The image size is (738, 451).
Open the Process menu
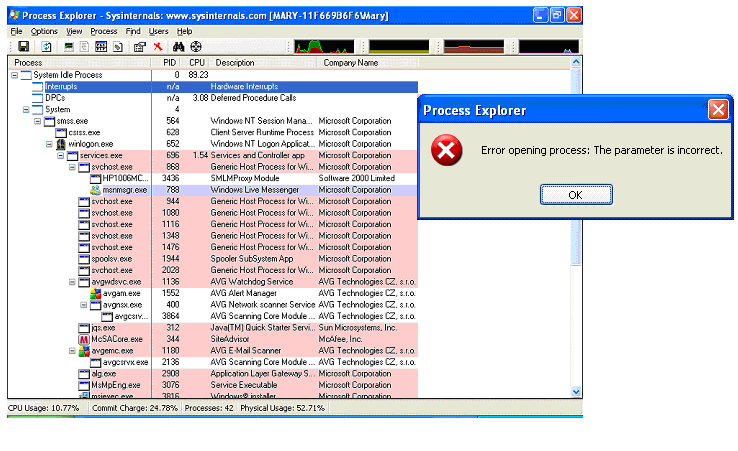pos(104,32)
